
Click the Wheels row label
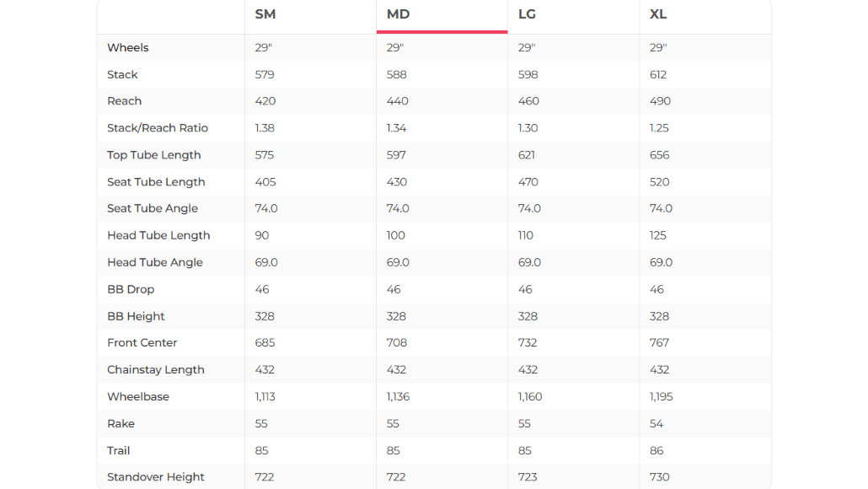click(128, 47)
